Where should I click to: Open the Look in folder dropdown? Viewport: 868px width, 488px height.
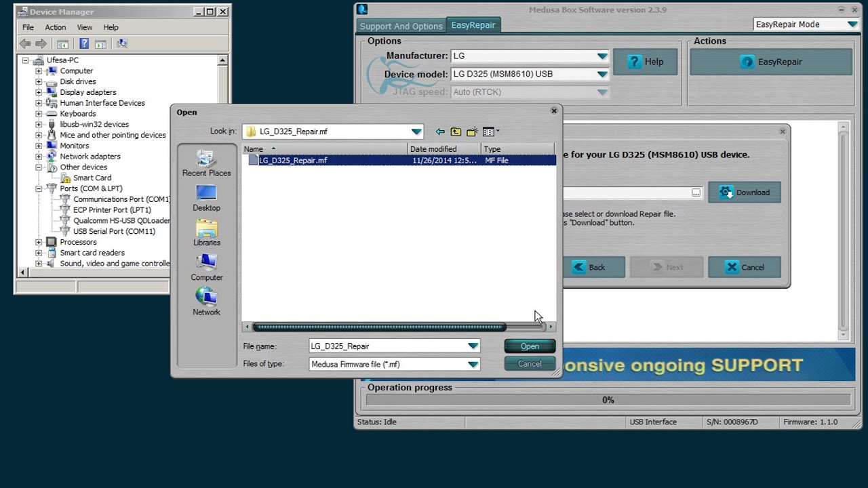point(416,131)
